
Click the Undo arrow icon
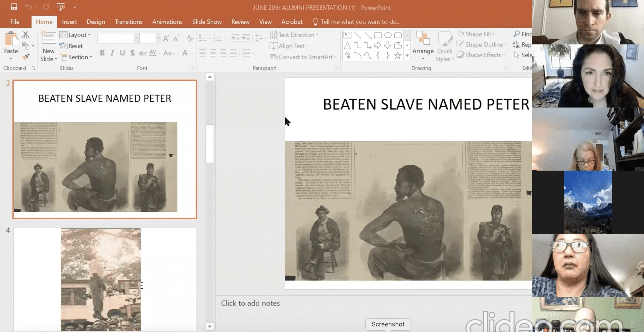coord(28,7)
